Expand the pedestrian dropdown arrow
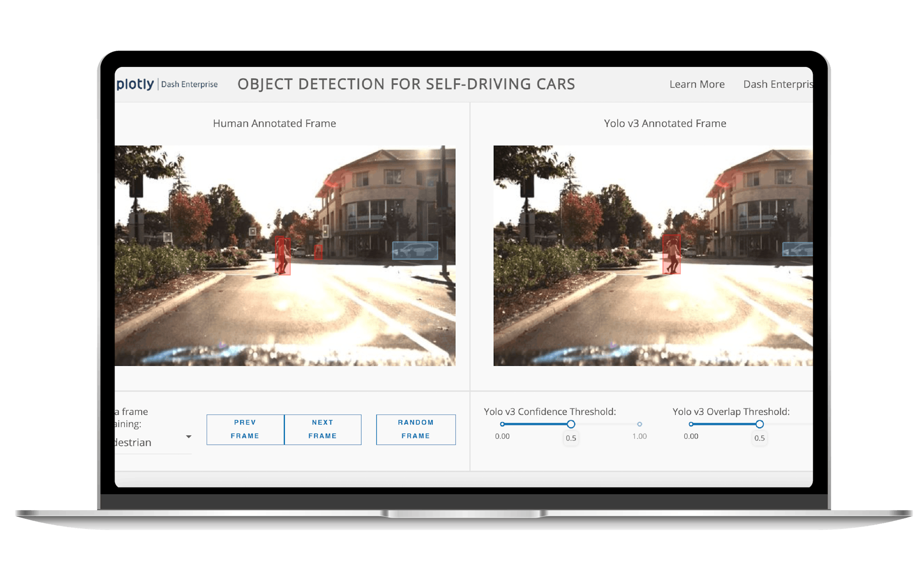The image size is (924, 564). (x=189, y=437)
